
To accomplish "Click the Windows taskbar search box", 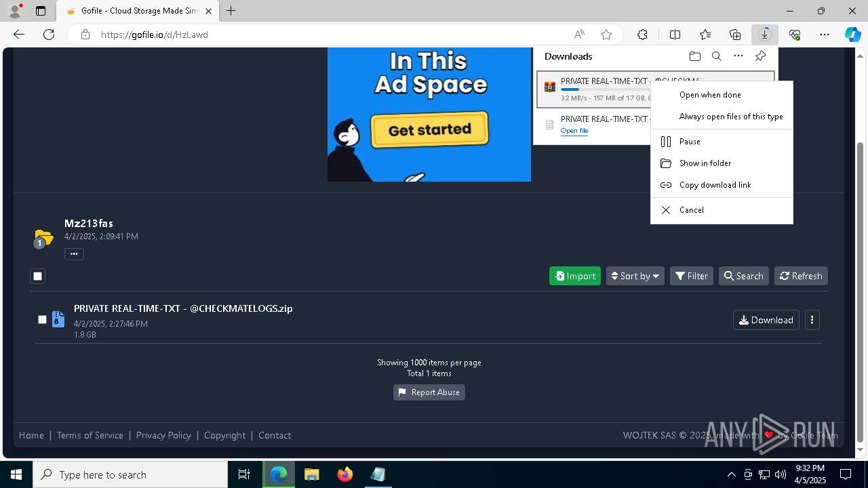I will pos(130,474).
